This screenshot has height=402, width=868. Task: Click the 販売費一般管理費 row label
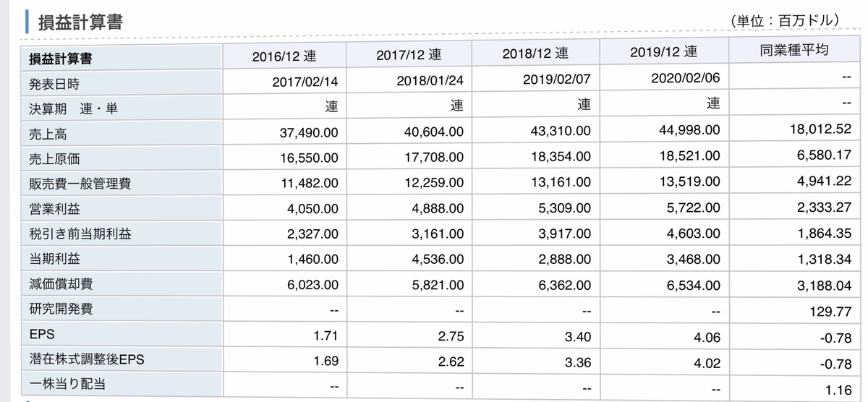tap(80, 184)
